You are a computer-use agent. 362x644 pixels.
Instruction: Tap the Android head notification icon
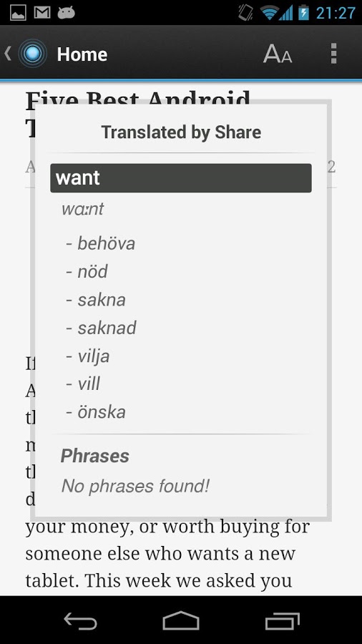point(66,13)
